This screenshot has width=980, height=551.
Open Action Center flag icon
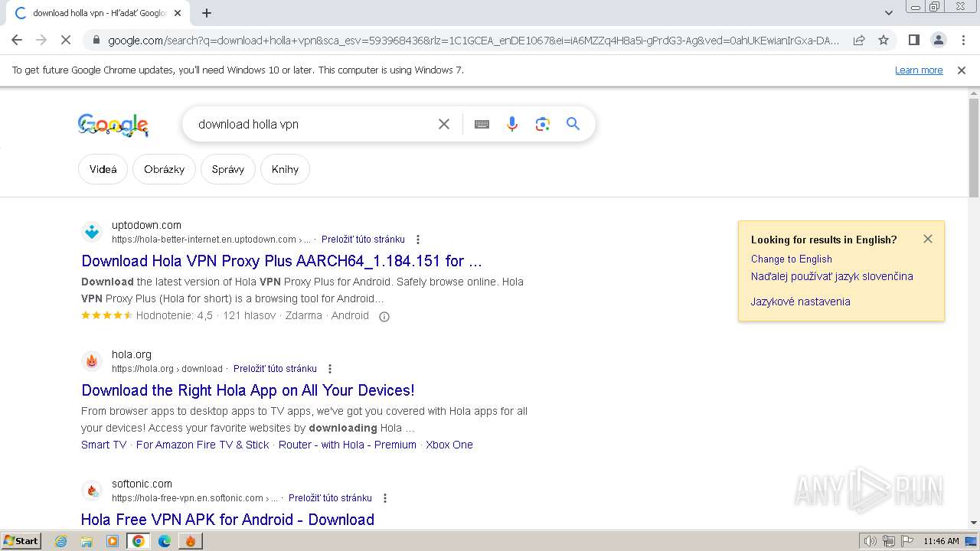pyautogui.click(x=907, y=541)
